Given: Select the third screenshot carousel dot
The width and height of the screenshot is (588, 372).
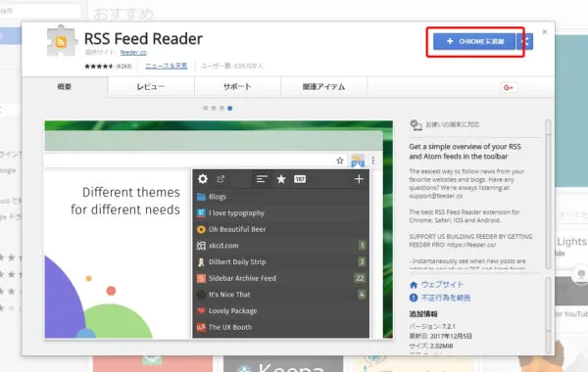Looking at the screenshot, I should (x=221, y=109).
